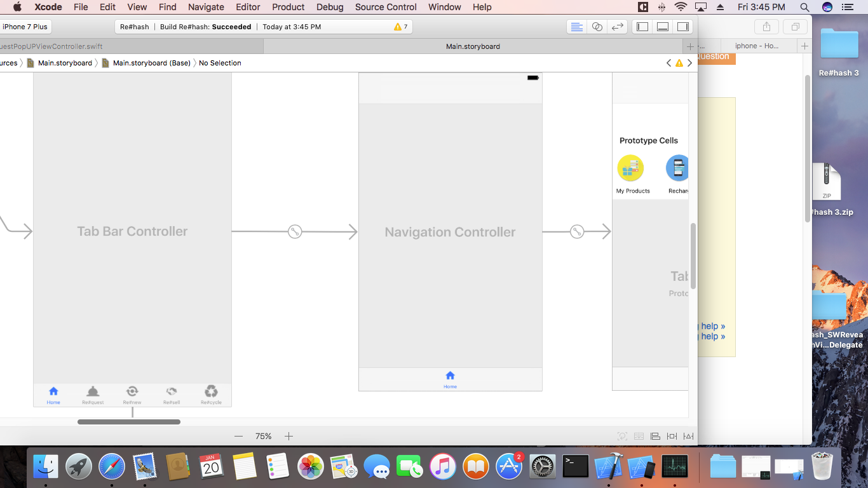This screenshot has height=488, width=868.
Task: Open the iPhone 7 Plus device selector
Action: pos(25,27)
